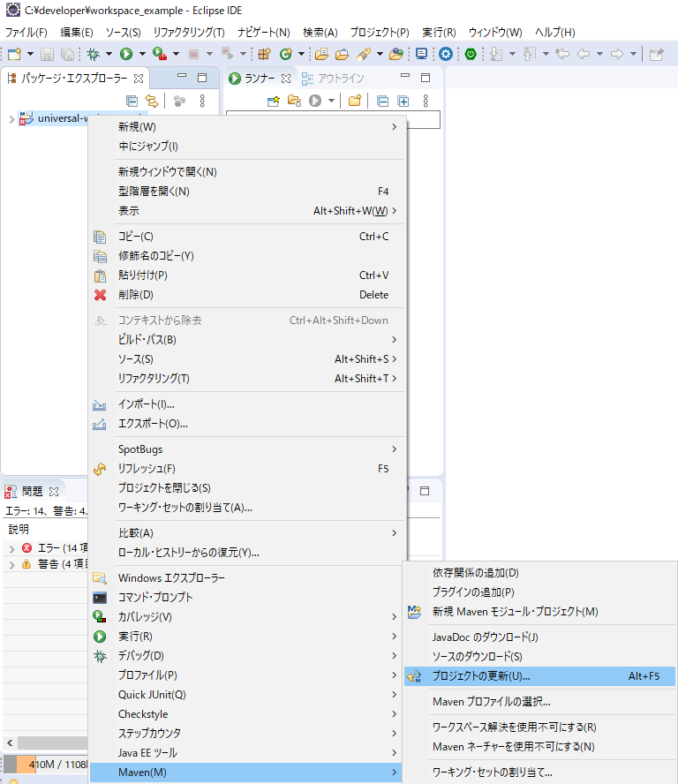Open the Debug dropdown arrow in main toolbar
The image size is (678, 784).
point(109,54)
